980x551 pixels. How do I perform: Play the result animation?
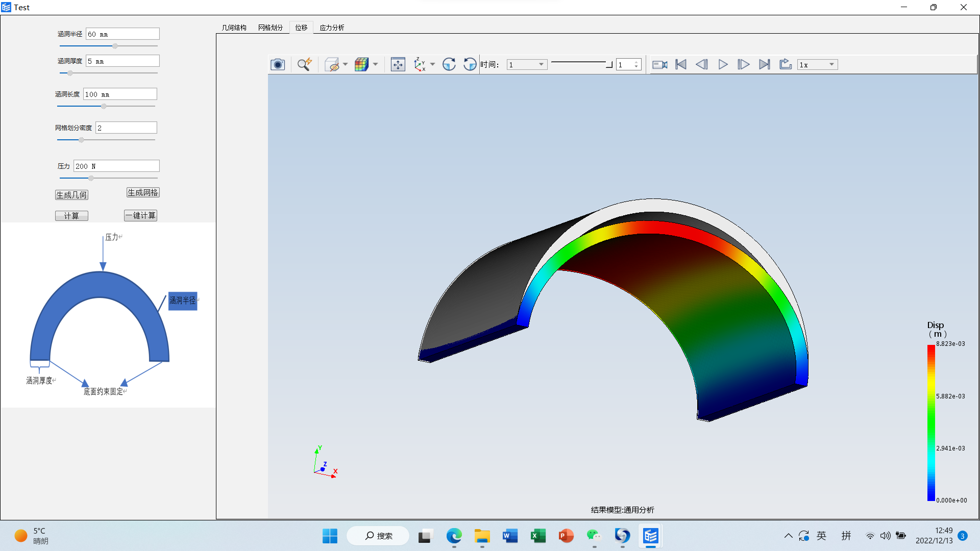(723, 64)
